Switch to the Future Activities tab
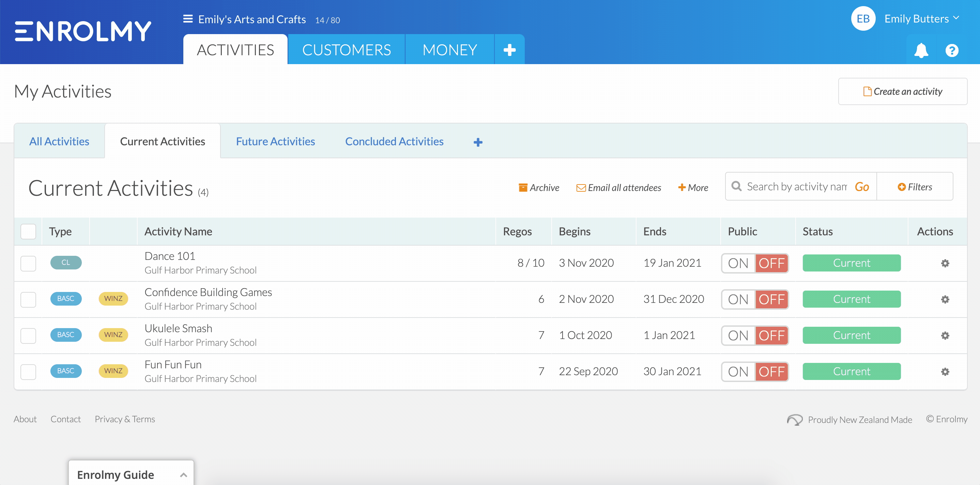 (x=275, y=141)
